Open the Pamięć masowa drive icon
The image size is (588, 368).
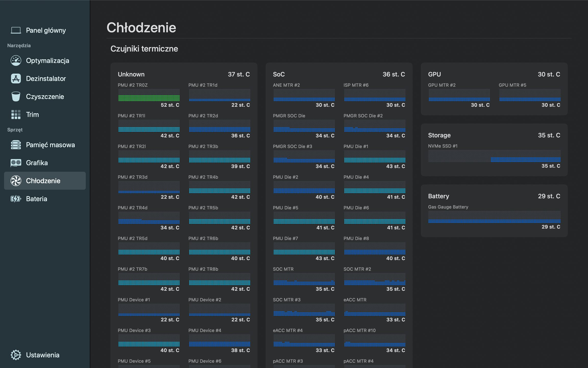16,145
